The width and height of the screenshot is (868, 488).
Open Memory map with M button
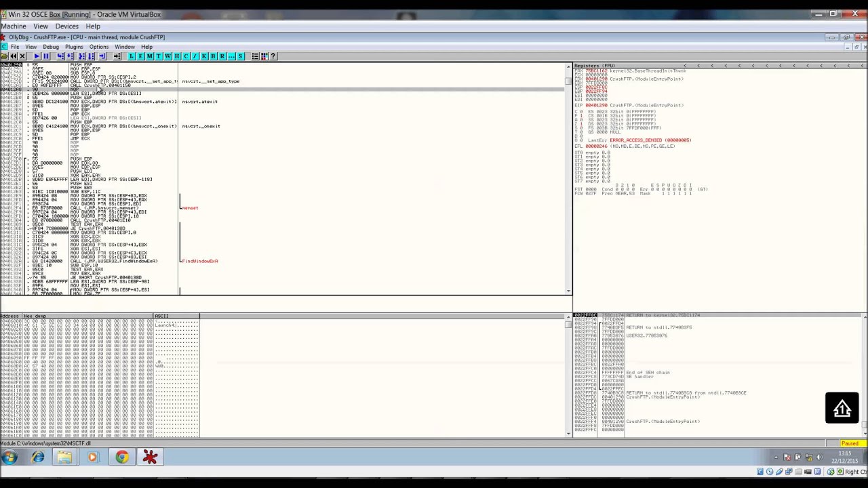[x=149, y=56]
